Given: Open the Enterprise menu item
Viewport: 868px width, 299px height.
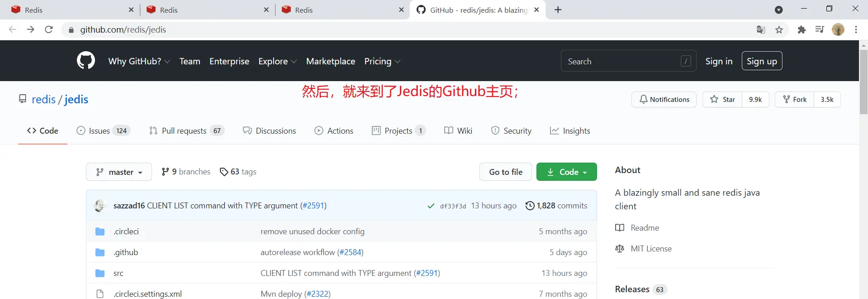Looking at the screenshot, I should [229, 61].
